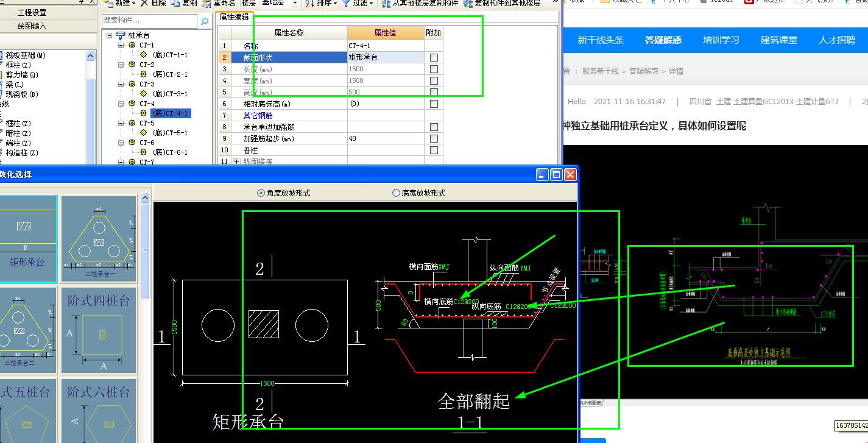Collapse the CT-3 tree node
Image resolution: width=868 pixels, height=443 pixels.
pyautogui.click(x=121, y=84)
